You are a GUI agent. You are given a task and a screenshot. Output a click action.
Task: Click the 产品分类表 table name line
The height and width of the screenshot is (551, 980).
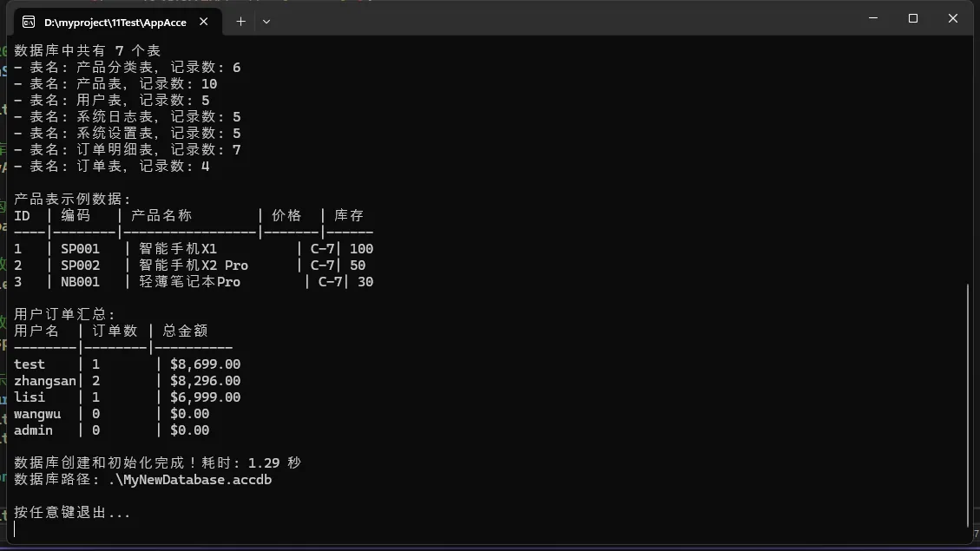(x=127, y=68)
